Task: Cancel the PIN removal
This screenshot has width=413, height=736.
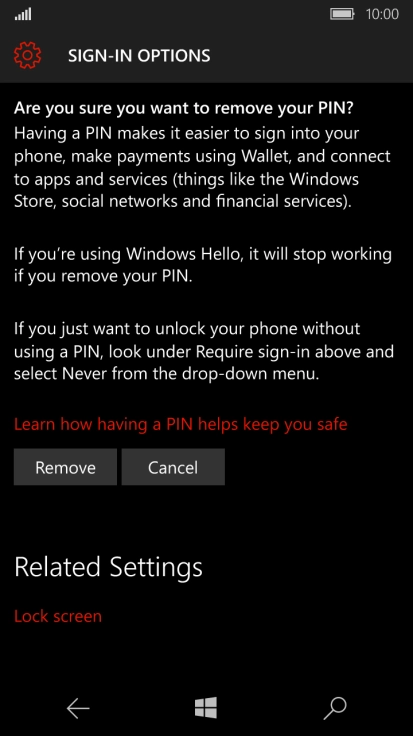Action: 173,467
